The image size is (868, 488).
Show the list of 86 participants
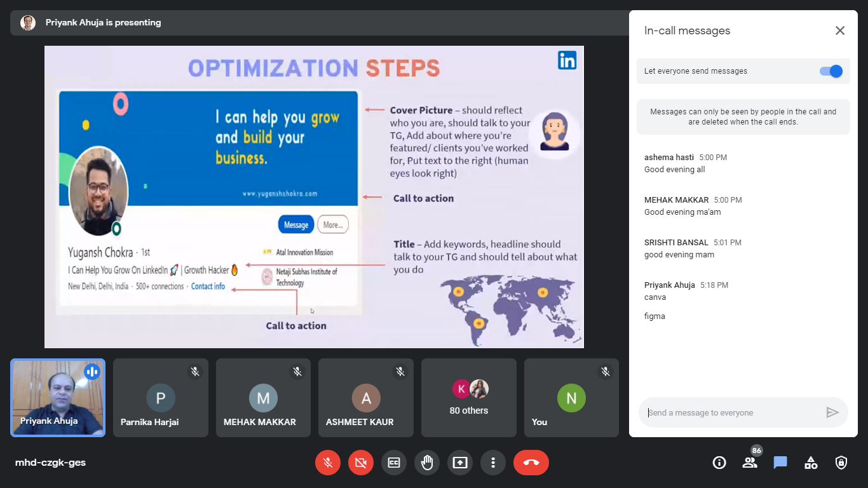click(x=750, y=463)
